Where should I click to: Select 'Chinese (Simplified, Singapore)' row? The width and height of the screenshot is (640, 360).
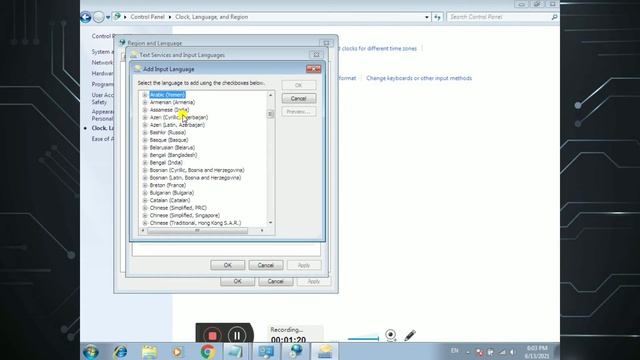(184, 216)
